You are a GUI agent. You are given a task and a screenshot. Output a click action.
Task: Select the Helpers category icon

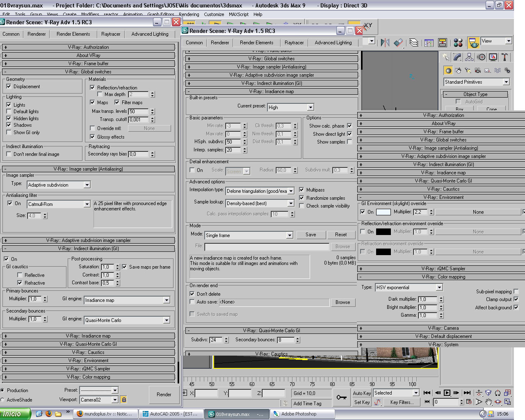click(488, 71)
